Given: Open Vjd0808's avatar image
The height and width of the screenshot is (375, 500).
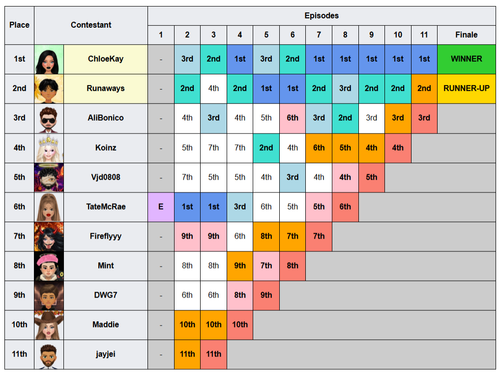Looking at the screenshot, I should pyautogui.click(x=49, y=177).
